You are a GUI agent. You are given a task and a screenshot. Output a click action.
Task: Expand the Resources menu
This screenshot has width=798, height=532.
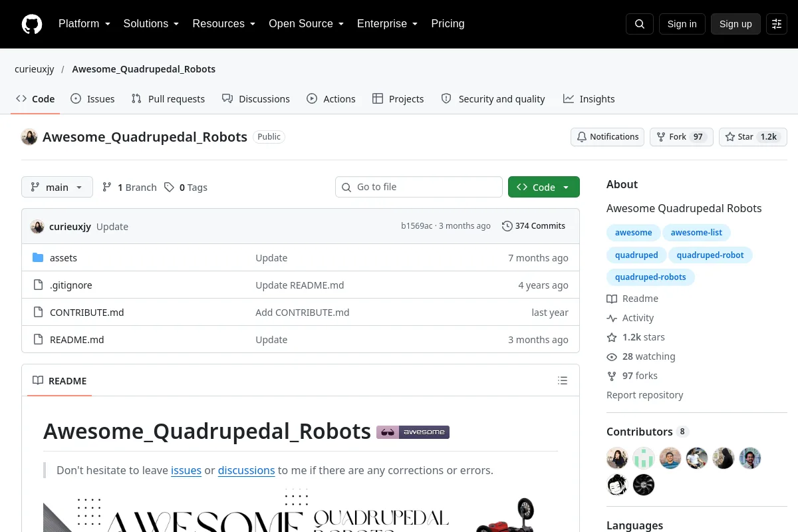click(223, 24)
